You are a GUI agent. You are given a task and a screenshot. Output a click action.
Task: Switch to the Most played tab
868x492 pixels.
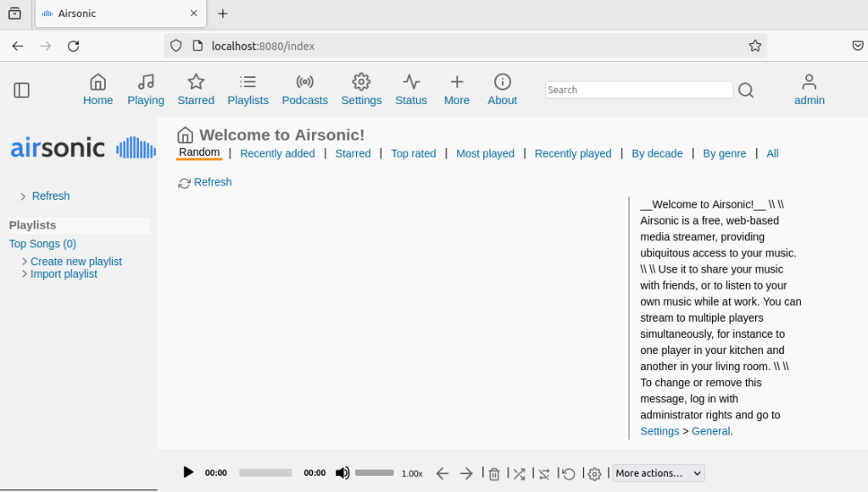coord(485,153)
